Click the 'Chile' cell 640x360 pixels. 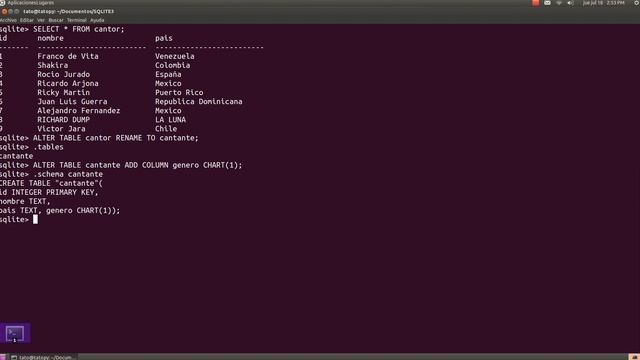(x=166, y=129)
